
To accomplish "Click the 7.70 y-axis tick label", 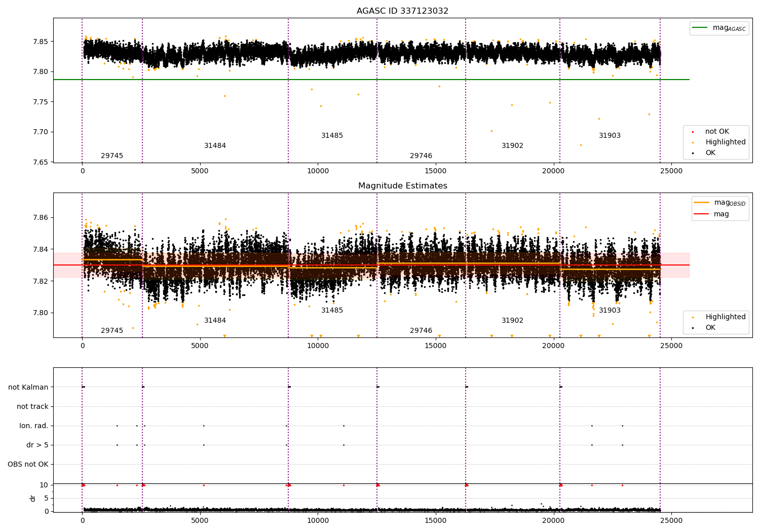I will pyautogui.click(x=41, y=132).
